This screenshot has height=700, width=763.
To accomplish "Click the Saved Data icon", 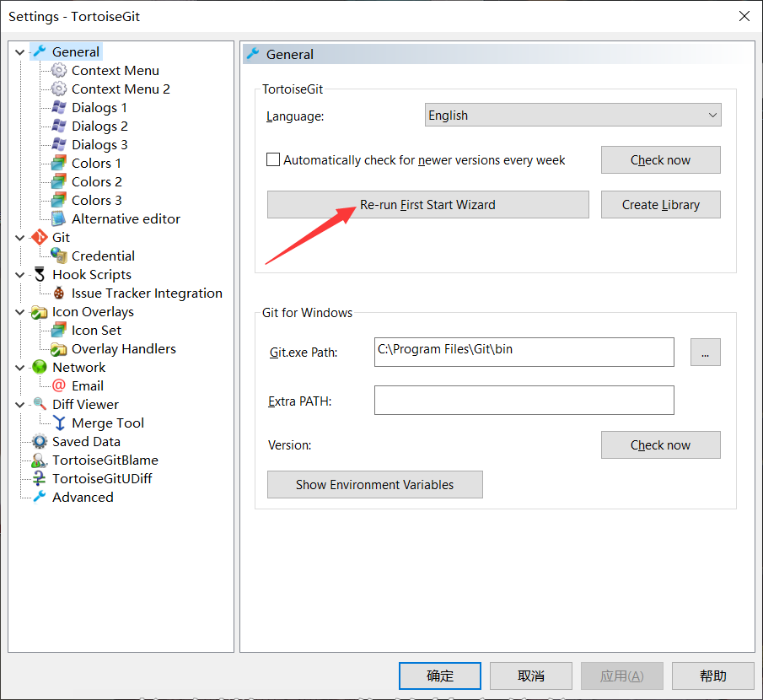I will tap(39, 442).
